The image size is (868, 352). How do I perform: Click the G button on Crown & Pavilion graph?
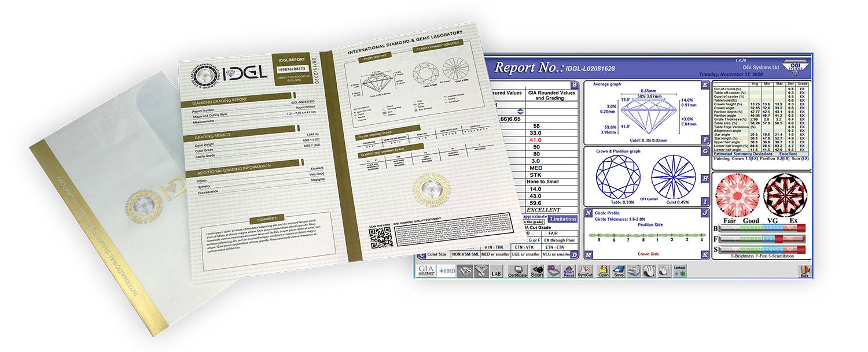704,151
